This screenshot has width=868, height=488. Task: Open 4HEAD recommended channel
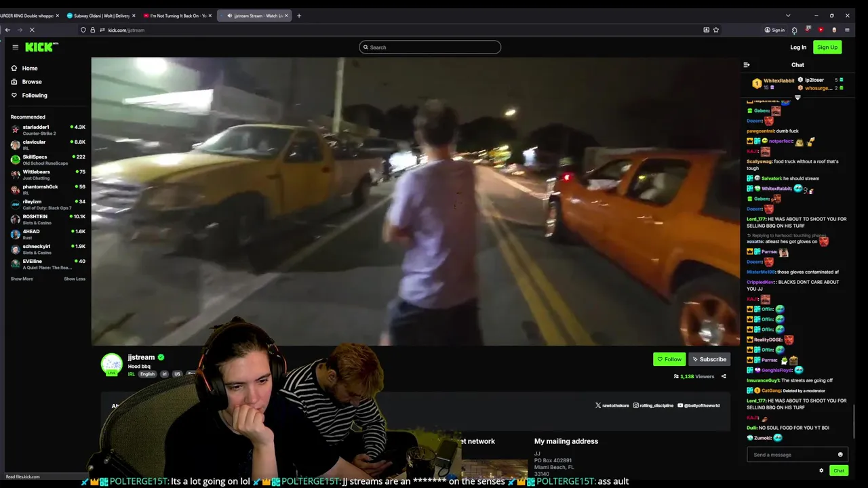(x=47, y=234)
